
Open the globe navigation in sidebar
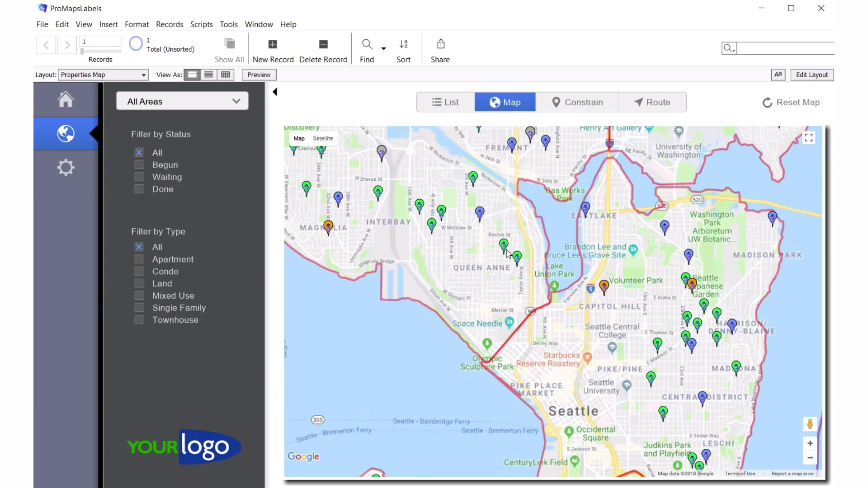(x=66, y=133)
